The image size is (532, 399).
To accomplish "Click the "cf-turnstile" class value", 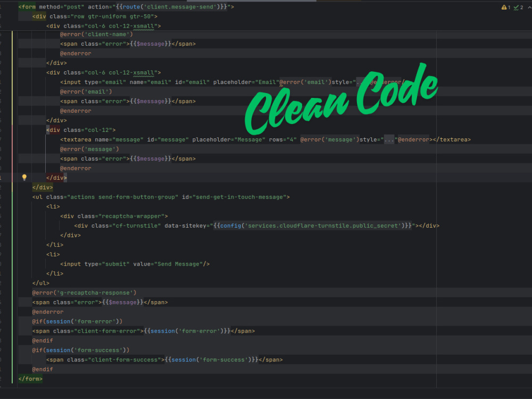I will 137,226.
